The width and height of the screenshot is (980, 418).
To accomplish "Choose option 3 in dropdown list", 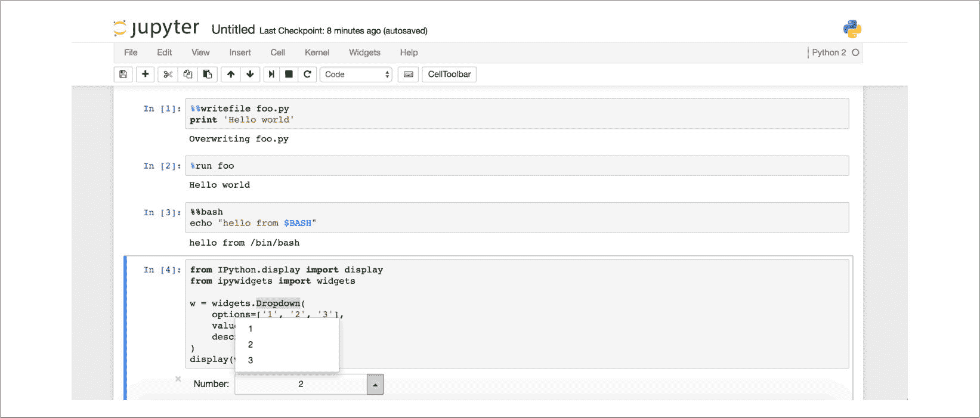I will (251, 360).
